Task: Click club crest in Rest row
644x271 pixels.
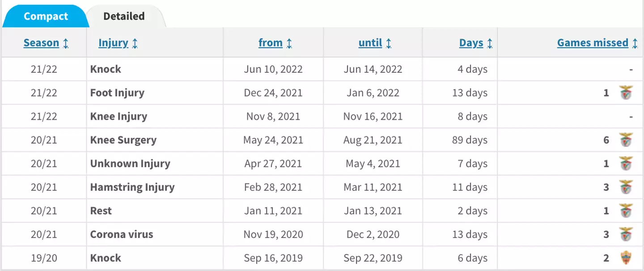Action: 626,211
